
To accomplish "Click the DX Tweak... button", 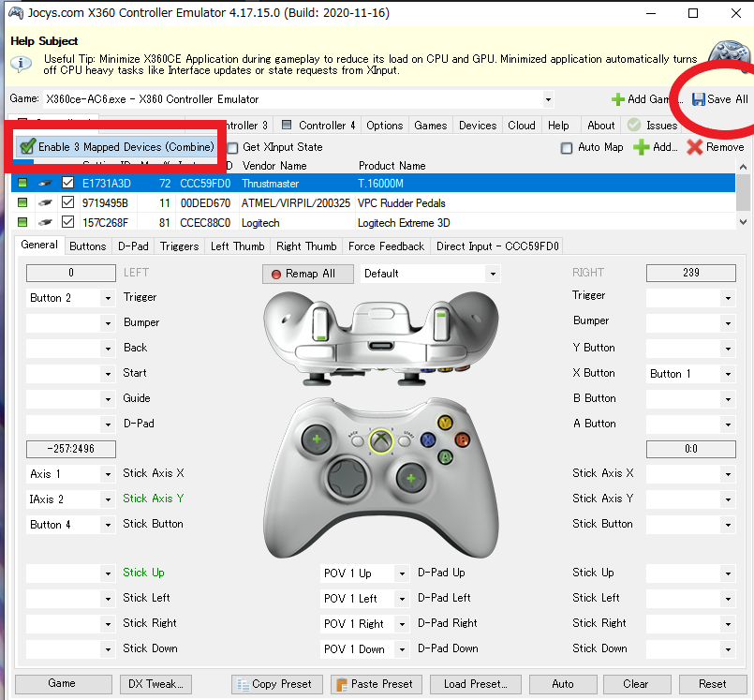I will point(155,684).
